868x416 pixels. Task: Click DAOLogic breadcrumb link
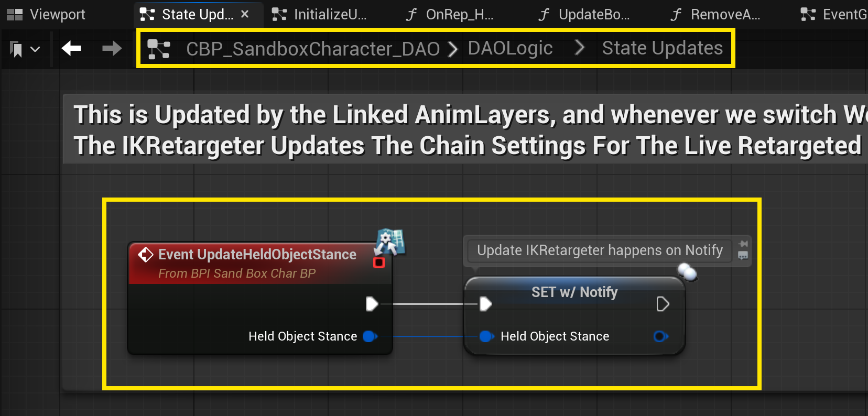point(510,48)
